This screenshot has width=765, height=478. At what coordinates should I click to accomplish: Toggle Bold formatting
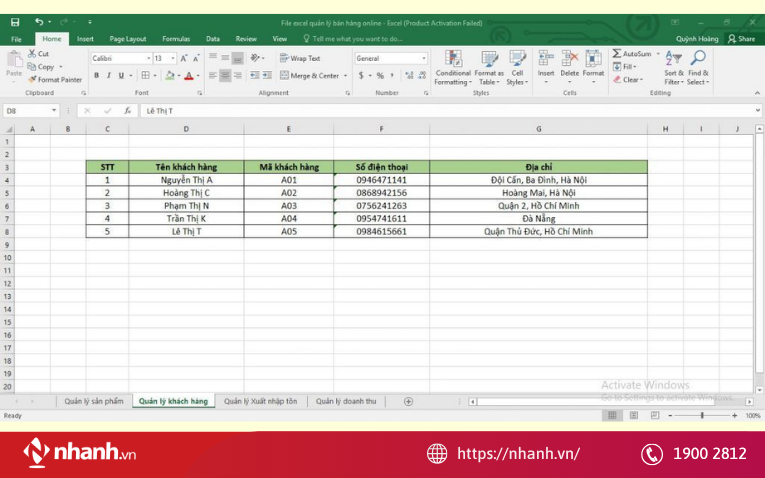[x=97, y=75]
